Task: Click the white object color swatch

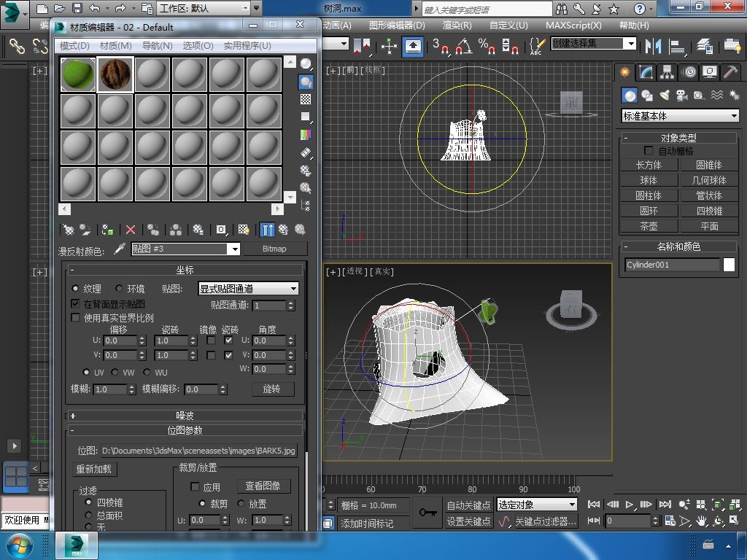Action: click(729, 265)
